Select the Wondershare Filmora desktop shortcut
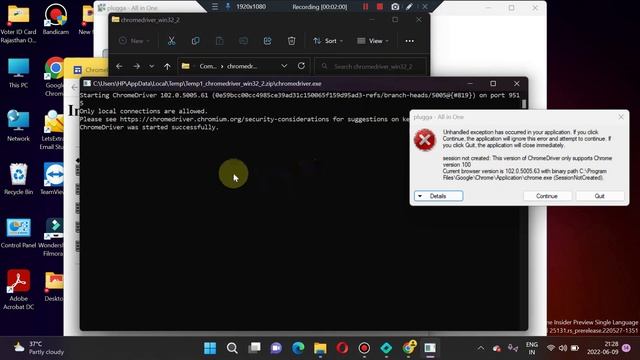640x360 pixels. pyautogui.click(x=51, y=238)
